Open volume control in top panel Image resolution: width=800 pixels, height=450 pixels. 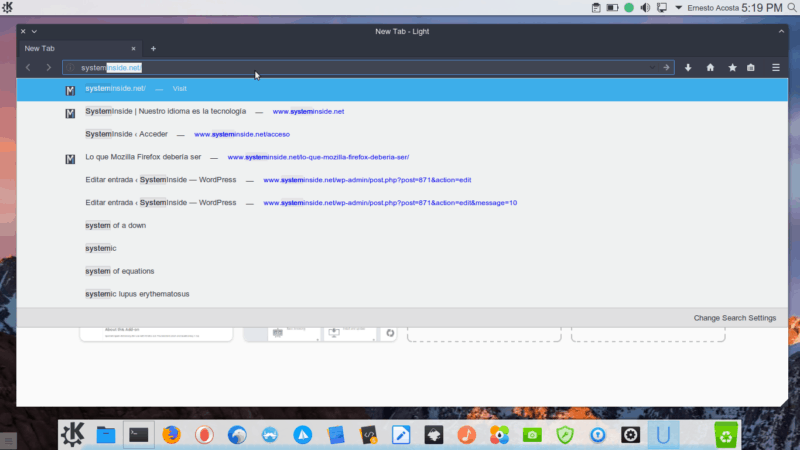(645, 8)
